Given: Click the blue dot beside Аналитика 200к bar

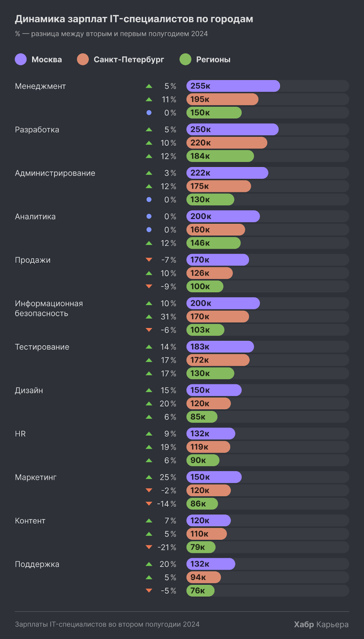Looking at the screenshot, I should [149, 216].
